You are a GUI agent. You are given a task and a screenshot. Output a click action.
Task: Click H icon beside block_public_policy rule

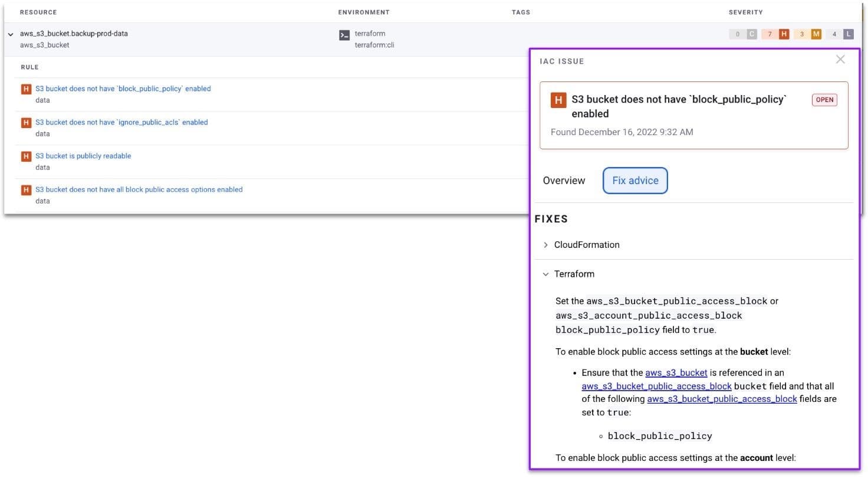pyautogui.click(x=26, y=89)
